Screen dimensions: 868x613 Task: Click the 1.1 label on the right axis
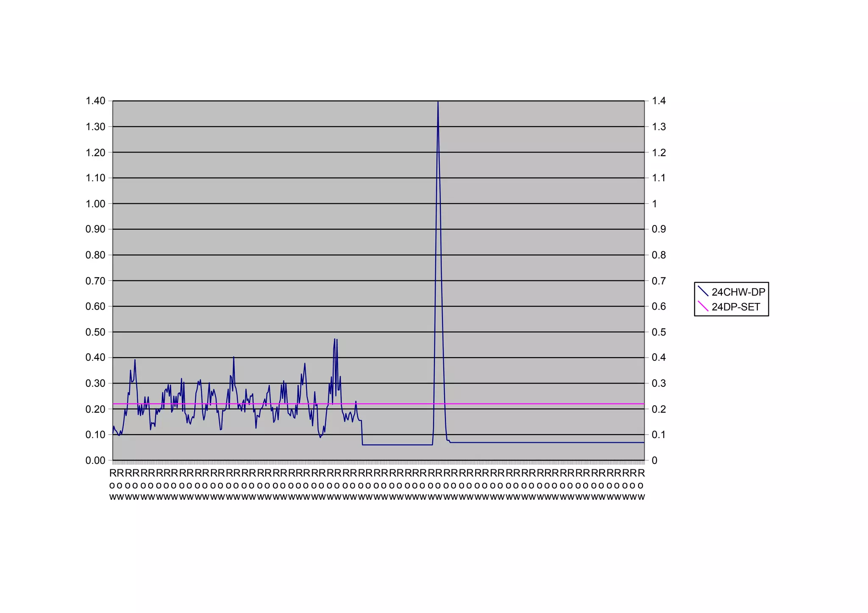pyautogui.click(x=659, y=178)
